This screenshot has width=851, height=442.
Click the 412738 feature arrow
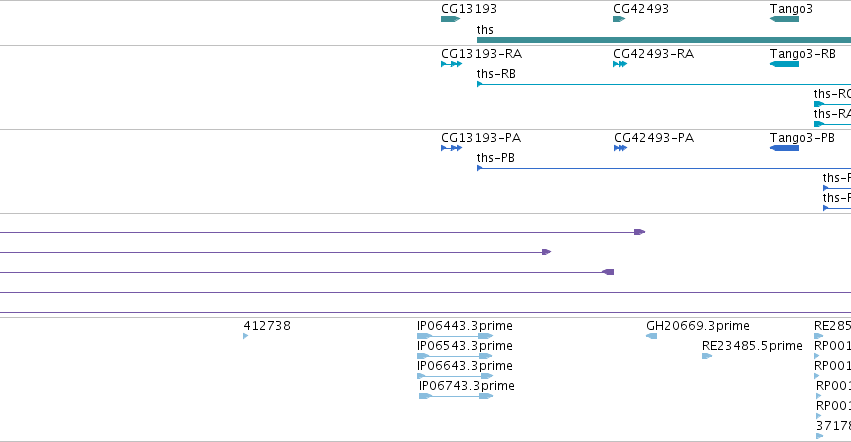click(246, 336)
